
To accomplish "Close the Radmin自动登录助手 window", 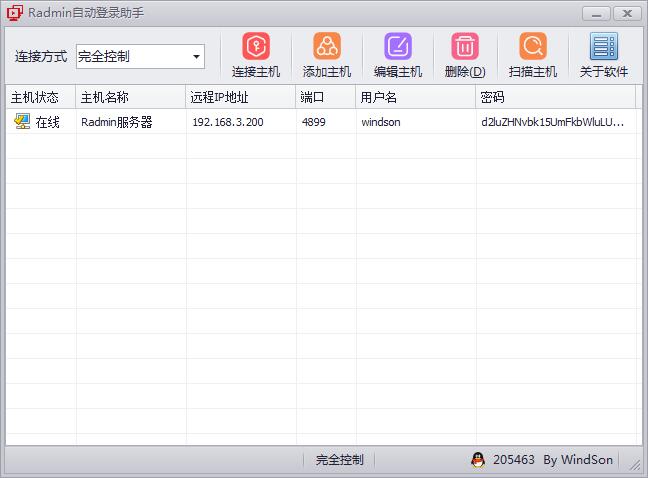I will [627, 14].
